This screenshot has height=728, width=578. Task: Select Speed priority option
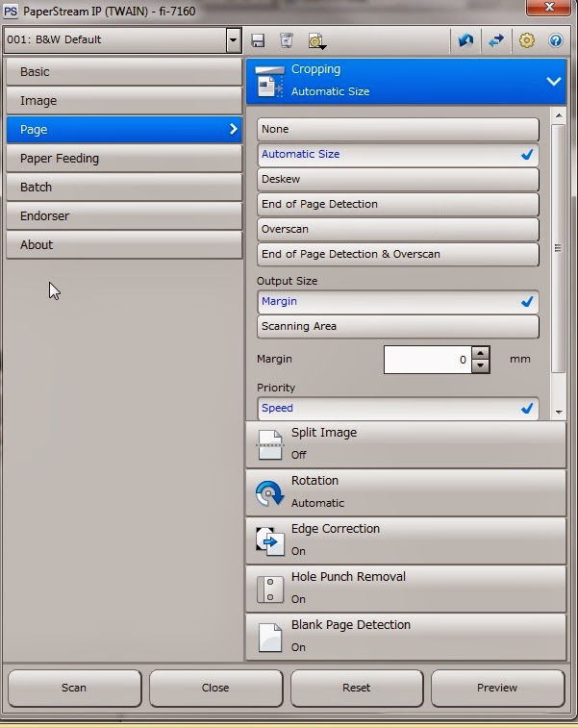[398, 409]
